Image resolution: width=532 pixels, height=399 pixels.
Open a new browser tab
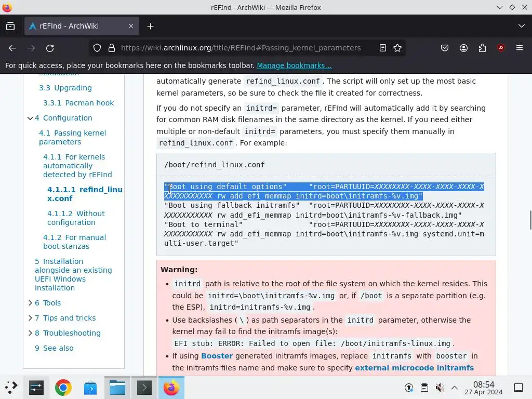pyautogui.click(x=150, y=26)
